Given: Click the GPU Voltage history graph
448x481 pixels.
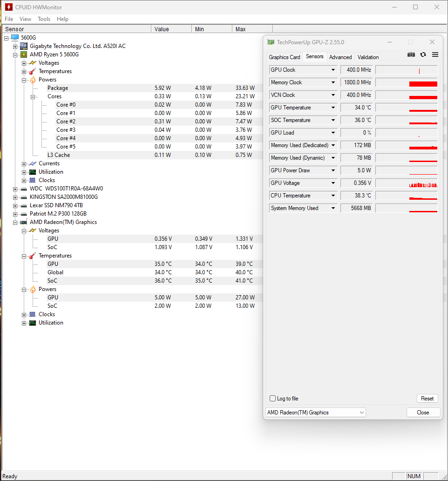Looking at the screenshot, I should coord(407,183).
